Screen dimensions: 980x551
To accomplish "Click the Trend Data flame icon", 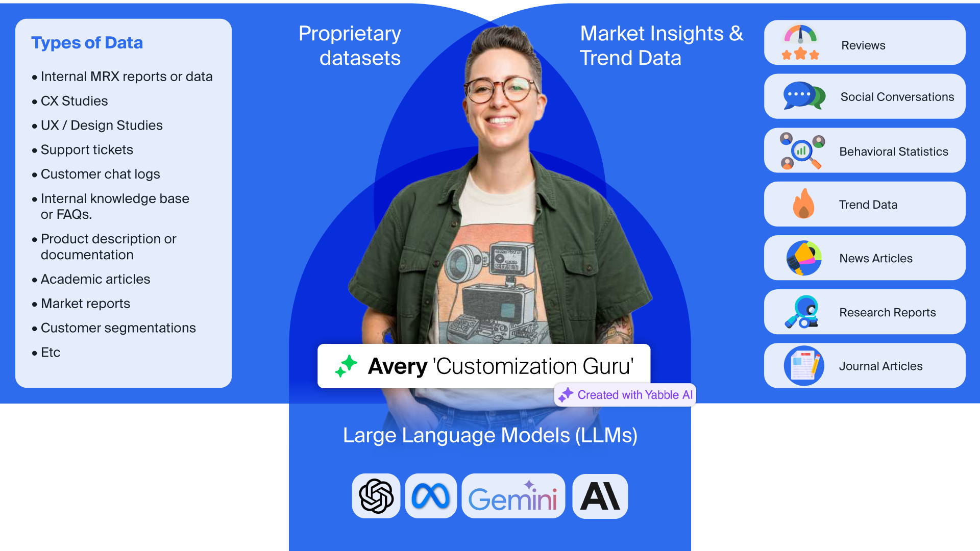I will click(x=803, y=205).
